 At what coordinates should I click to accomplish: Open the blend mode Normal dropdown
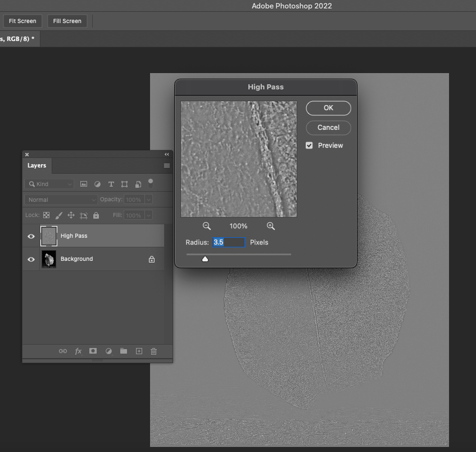click(61, 200)
